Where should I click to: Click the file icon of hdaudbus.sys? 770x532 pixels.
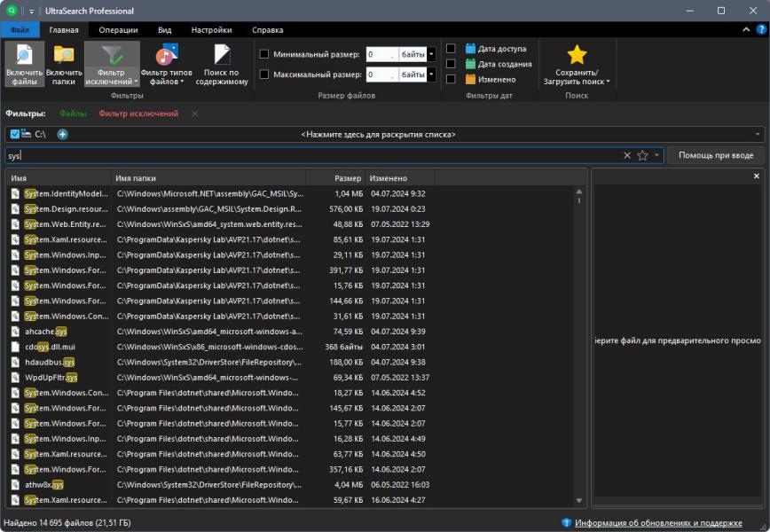point(15,362)
